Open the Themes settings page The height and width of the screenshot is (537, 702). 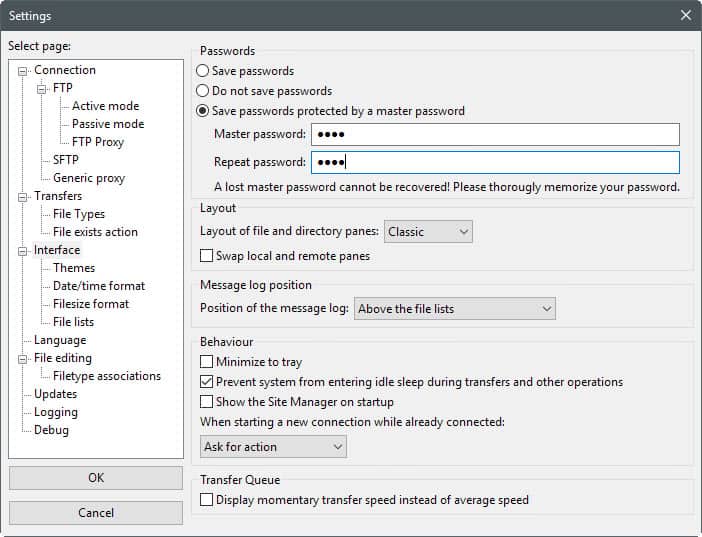tap(74, 268)
